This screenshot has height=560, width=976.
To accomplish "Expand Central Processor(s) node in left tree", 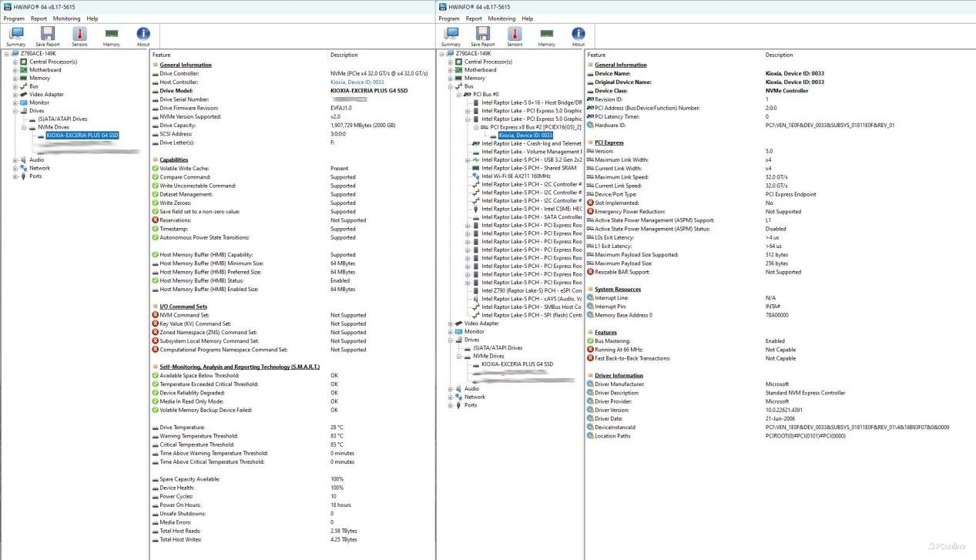I will pyautogui.click(x=15, y=62).
